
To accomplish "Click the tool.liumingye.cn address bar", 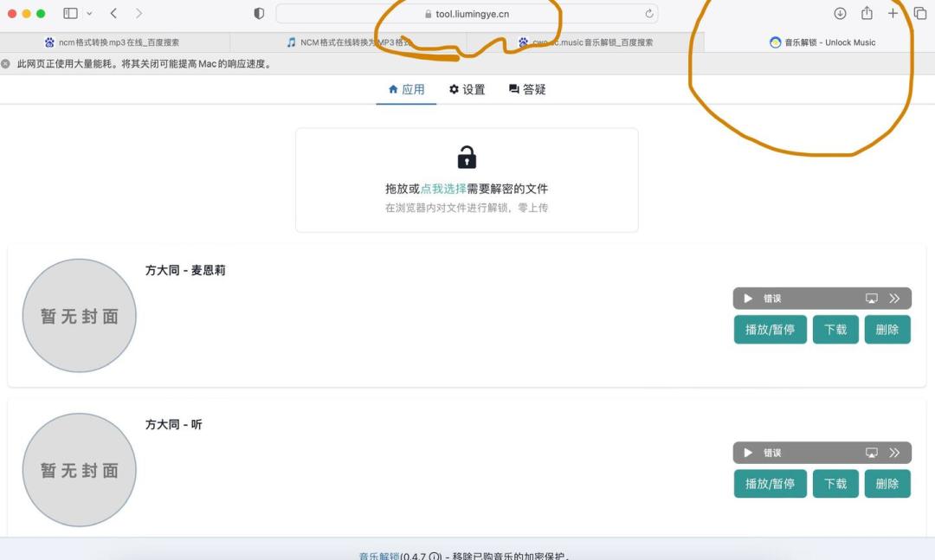I will click(x=467, y=14).
